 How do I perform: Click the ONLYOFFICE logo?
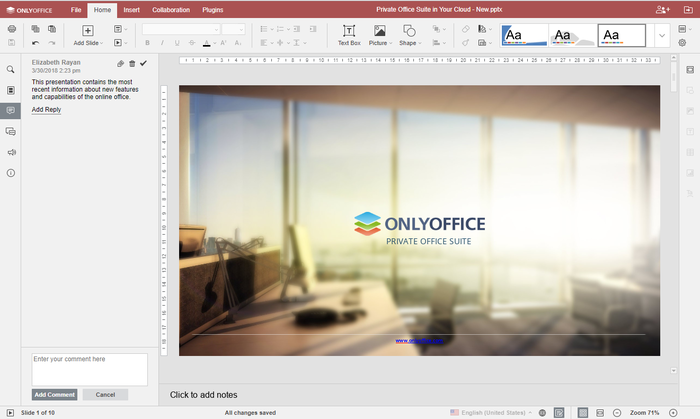[29, 10]
